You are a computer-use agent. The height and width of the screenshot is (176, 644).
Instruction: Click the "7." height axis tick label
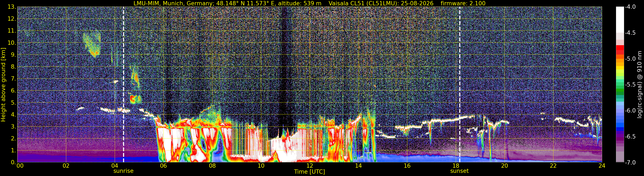click(x=13, y=79)
